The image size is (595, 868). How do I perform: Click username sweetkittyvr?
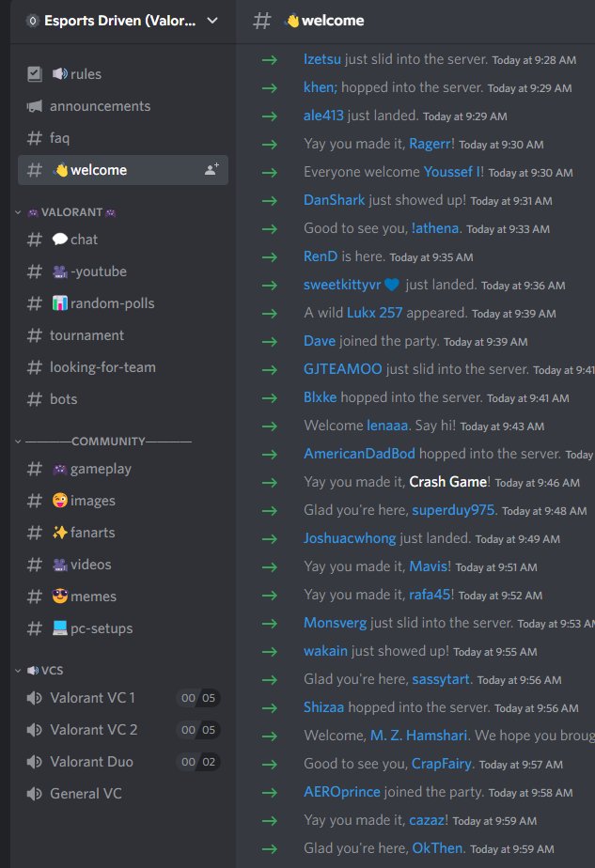342,285
